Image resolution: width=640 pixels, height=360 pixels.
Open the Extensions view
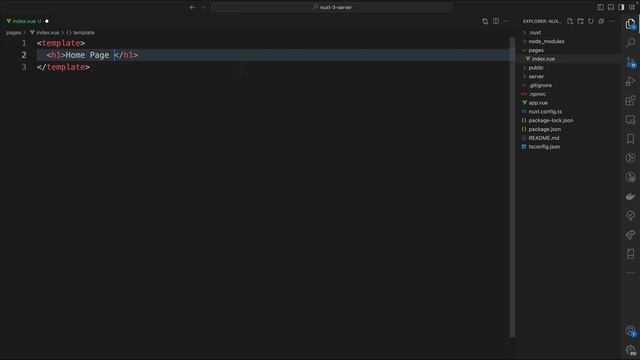(x=630, y=100)
